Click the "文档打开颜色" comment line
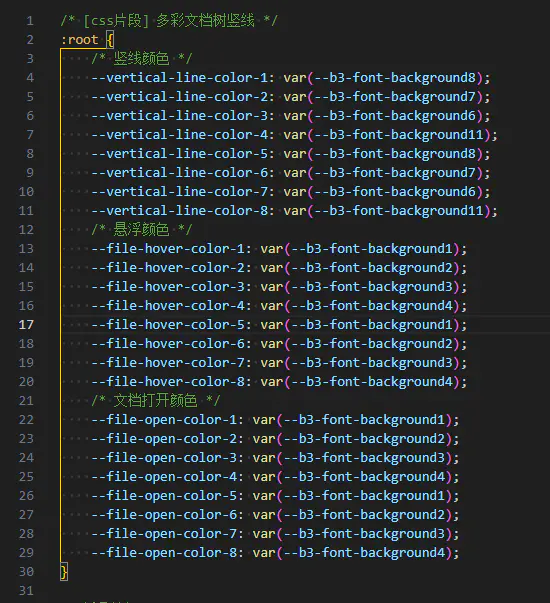 pos(155,400)
